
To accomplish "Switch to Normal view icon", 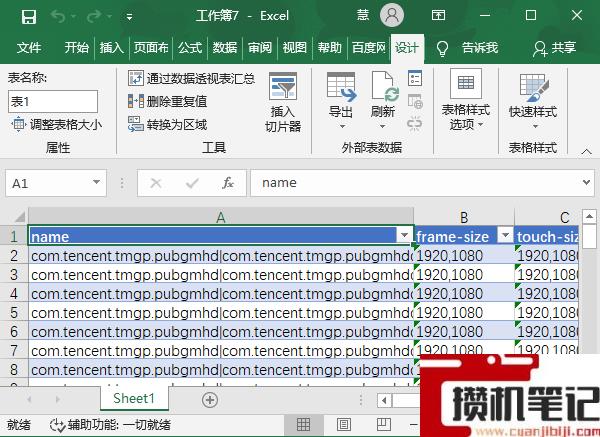I will pos(303,424).
